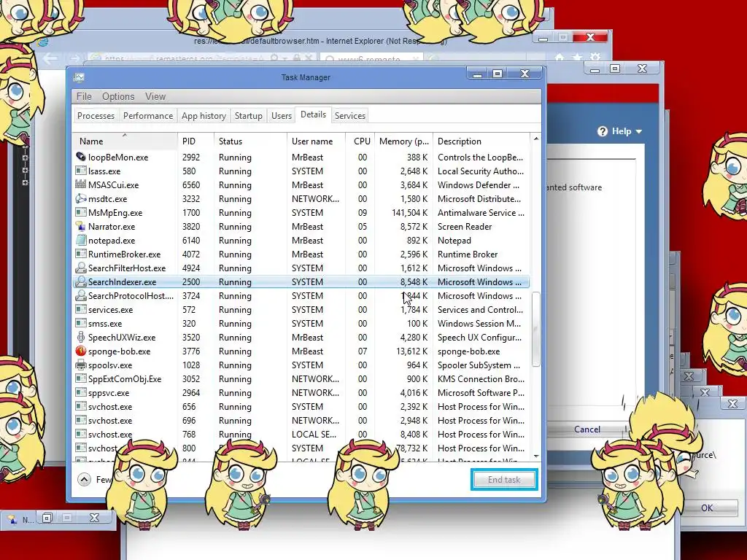Viewport: 747px width, 560px height.
Task: Click the SearchFilterHost.exe icon
Action: (x=81, y=268)
